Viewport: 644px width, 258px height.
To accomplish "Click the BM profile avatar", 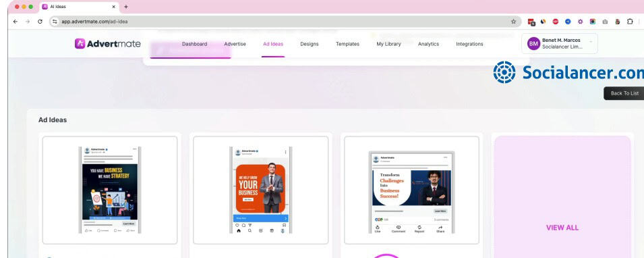I will click(533, 44).
